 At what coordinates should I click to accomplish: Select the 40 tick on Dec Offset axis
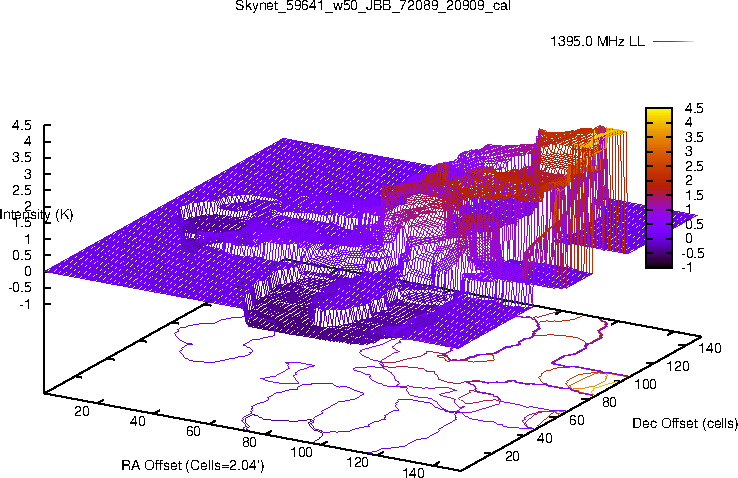click(x=545, y=438)
